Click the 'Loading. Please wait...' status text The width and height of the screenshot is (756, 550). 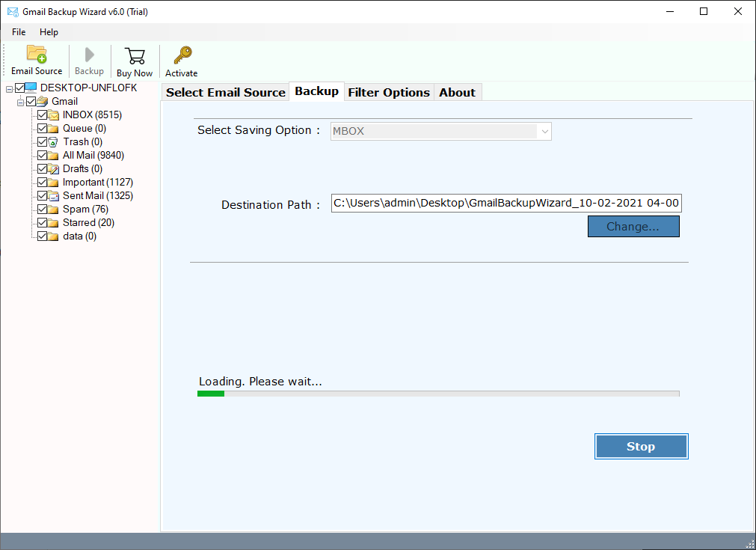point(260,382)
